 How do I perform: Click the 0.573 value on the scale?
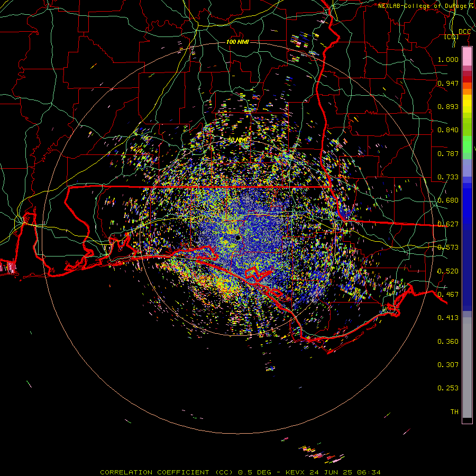[x=448, y=248]
